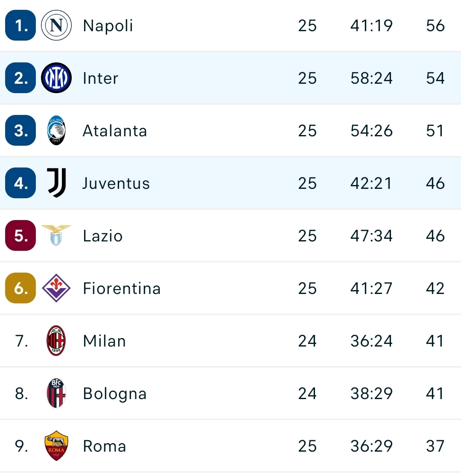This screenshot has width=461, height=476.
Task: Click the Napoli club crest
Action: 55,25
